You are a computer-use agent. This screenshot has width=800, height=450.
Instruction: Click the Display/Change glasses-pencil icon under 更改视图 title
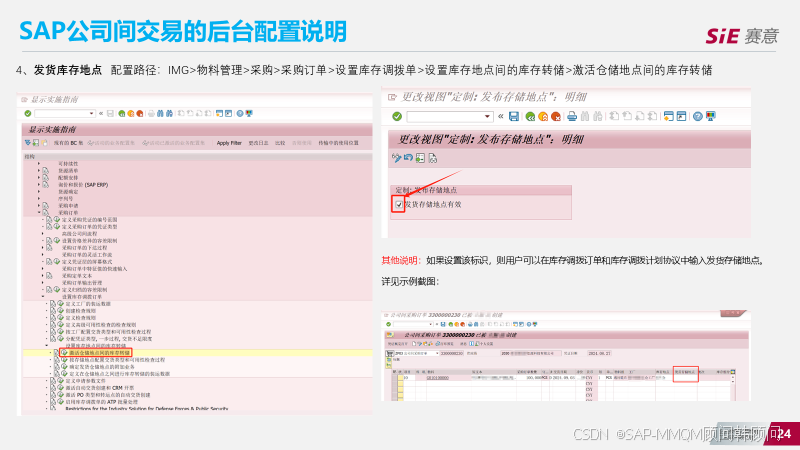tap(396, 158)
